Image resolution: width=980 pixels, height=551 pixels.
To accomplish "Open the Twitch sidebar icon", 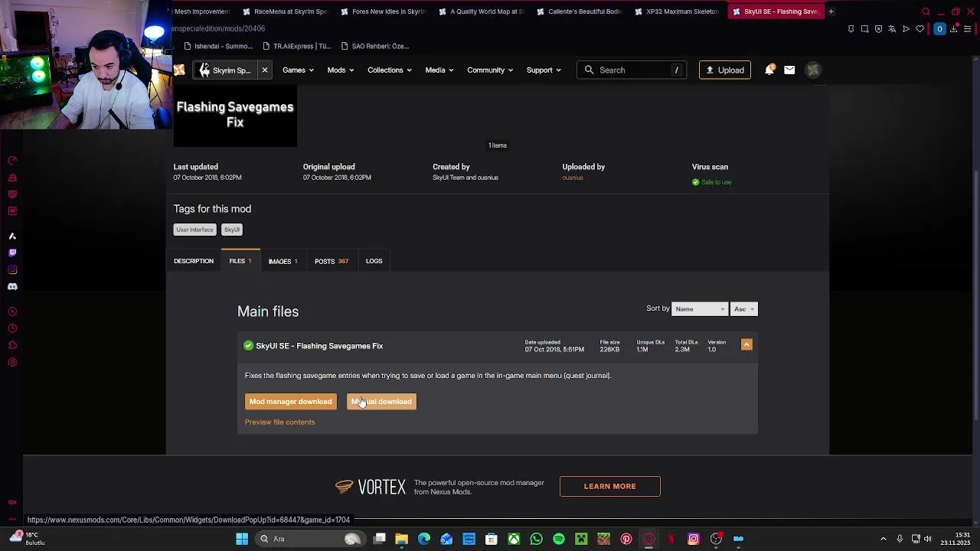I will pos(12,253).
